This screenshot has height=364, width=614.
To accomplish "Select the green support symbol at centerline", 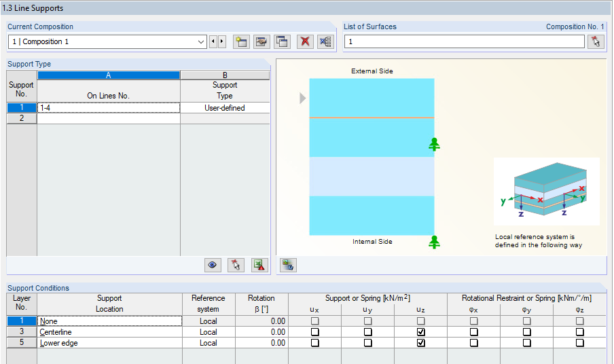I will pyautogui.click(x=434, y=145).
